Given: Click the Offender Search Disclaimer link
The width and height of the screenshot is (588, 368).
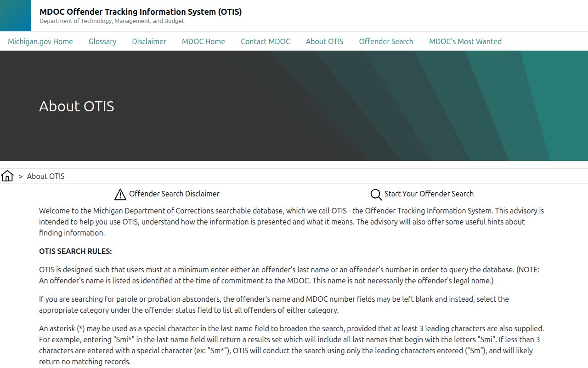Looking at the screenshot, I should [174, 194].
